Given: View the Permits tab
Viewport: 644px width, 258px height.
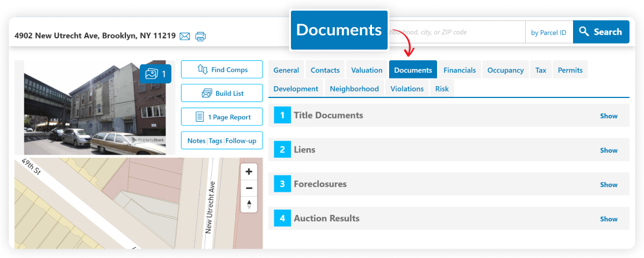Looking at the screenshot, I should coord(570,70).
